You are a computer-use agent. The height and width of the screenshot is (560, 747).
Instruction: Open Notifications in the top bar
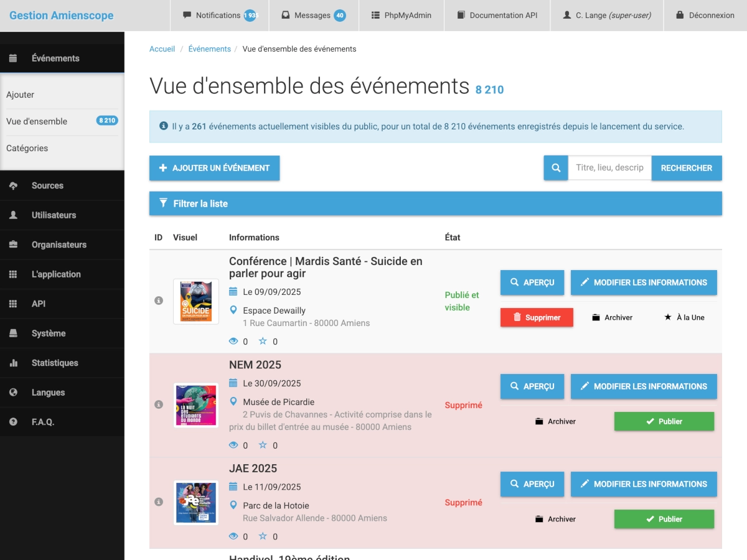click(x=220, y=15)
